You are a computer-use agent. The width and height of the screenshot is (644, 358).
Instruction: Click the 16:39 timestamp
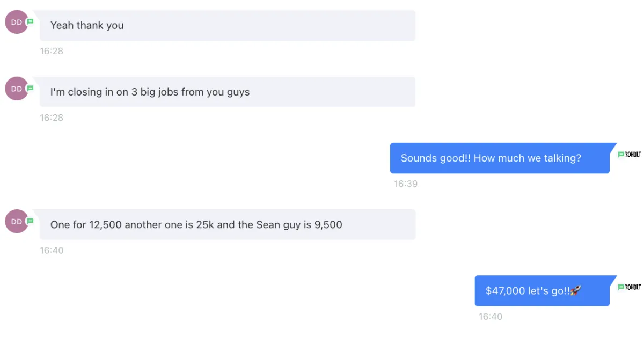pyautogui.click(x=406, y=184)
